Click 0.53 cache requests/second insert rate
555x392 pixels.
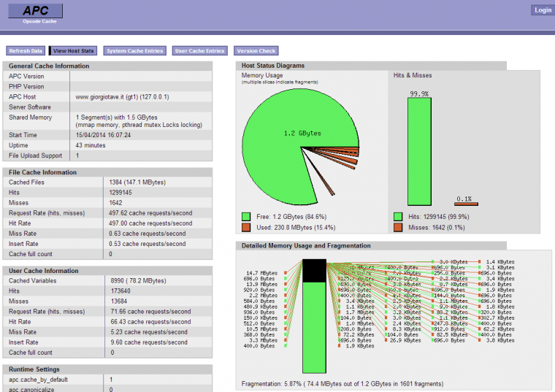point(148,244)
